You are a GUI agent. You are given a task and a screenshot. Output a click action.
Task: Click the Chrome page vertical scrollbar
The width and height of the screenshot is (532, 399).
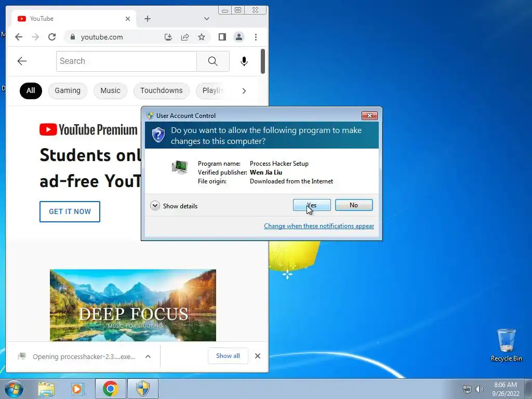262,61
